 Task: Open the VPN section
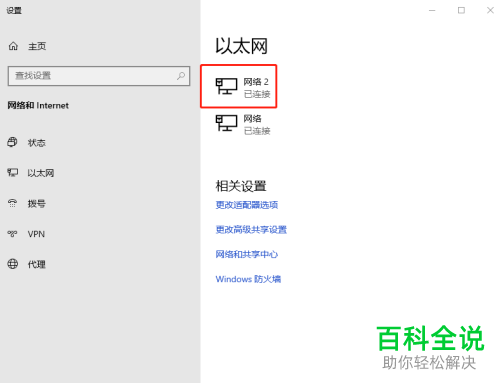click(x=36, y=234)
